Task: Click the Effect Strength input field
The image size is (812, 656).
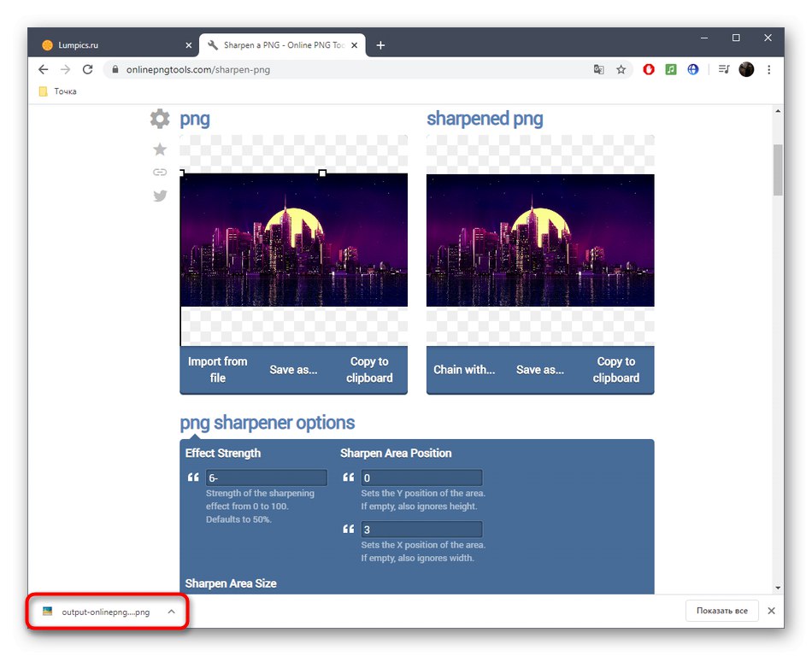Action: click(266, 477)
